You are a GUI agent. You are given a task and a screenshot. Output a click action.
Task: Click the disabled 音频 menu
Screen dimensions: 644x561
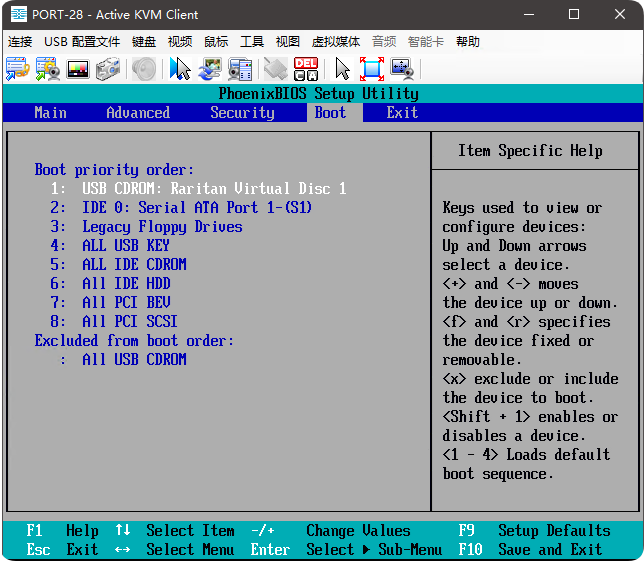tap(384, 41)
